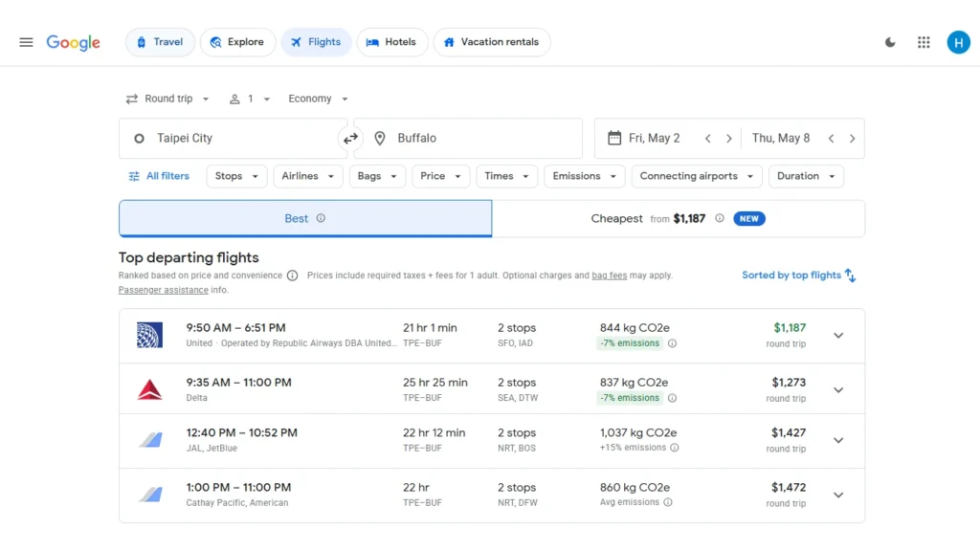This screenshot has width=980, height=551.
Task: Click emissions info icon for Cathay Pacific flight
Action: [667, 502]
